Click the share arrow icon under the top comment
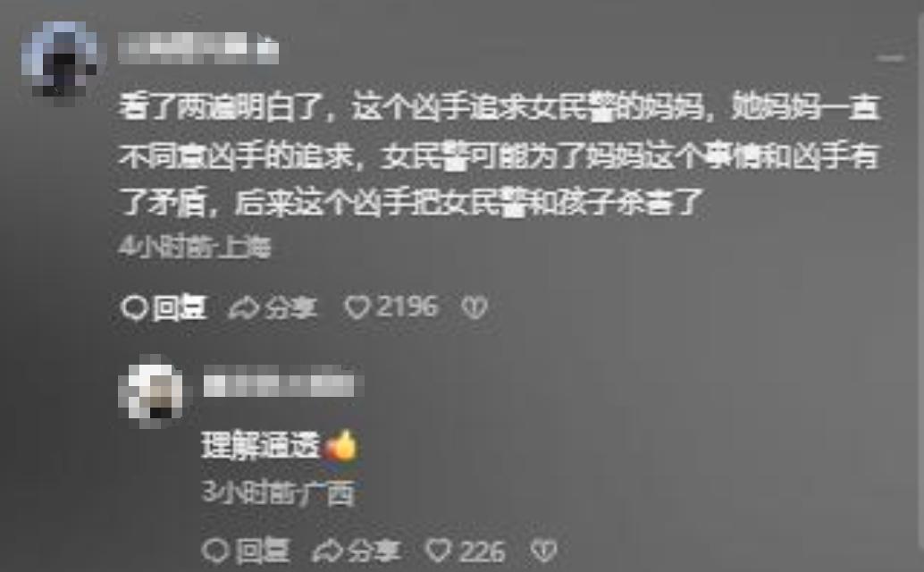 click(x=243, y=308)
